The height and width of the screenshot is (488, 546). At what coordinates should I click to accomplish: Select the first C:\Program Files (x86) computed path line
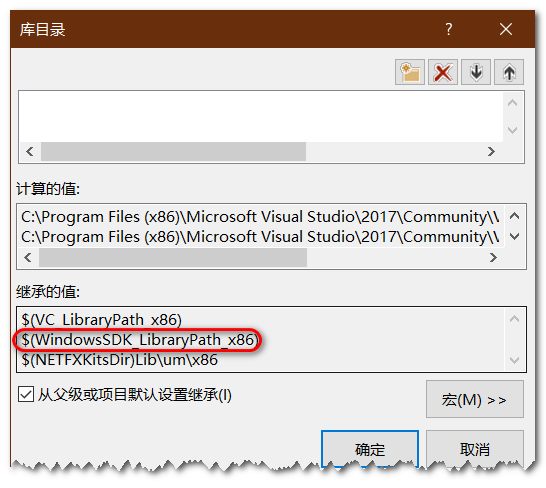coord(260,217)
